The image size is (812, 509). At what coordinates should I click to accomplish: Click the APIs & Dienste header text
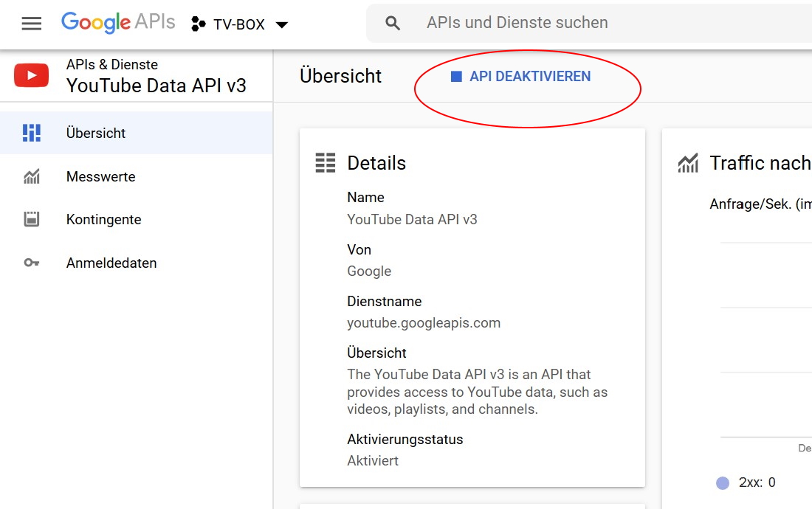(112, 64)
